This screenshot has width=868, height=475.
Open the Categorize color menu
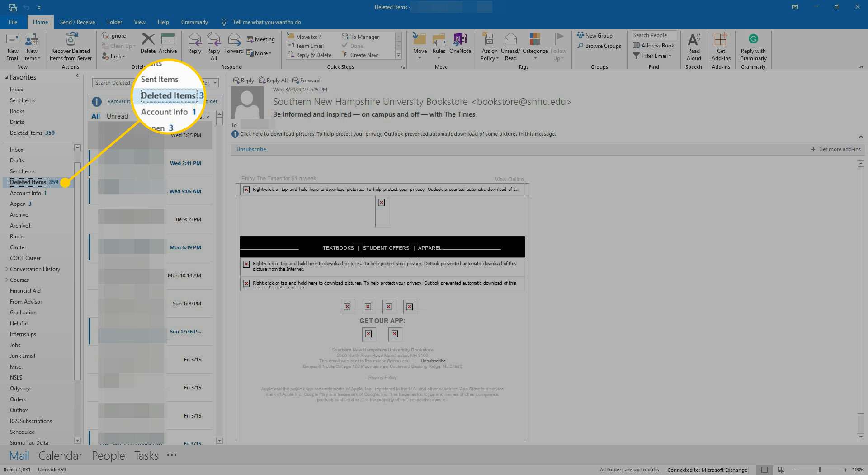[x=535, y=47]
